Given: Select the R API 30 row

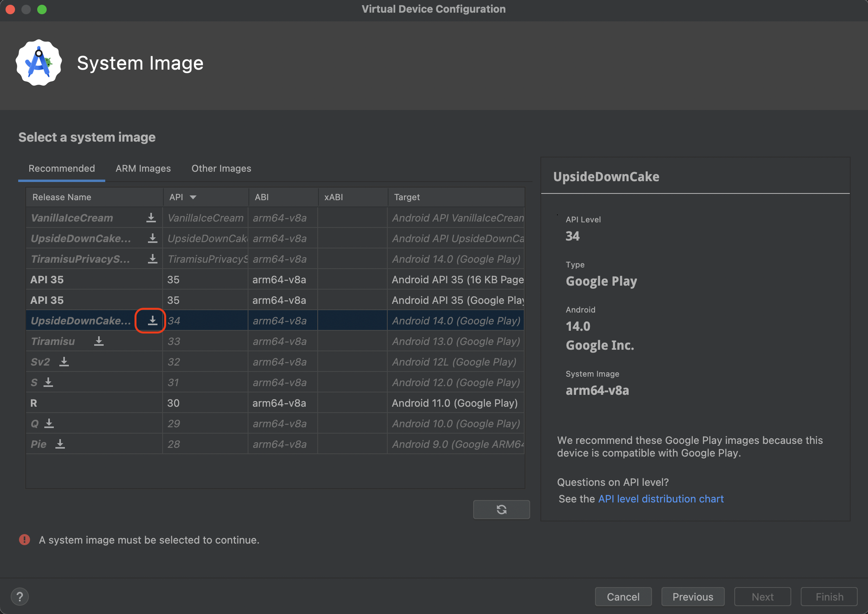Looking at the screenshot, I should (275, 403).
